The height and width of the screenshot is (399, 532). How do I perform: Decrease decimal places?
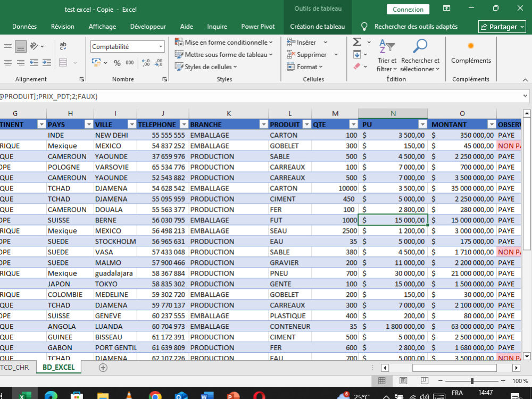point(159,63)
